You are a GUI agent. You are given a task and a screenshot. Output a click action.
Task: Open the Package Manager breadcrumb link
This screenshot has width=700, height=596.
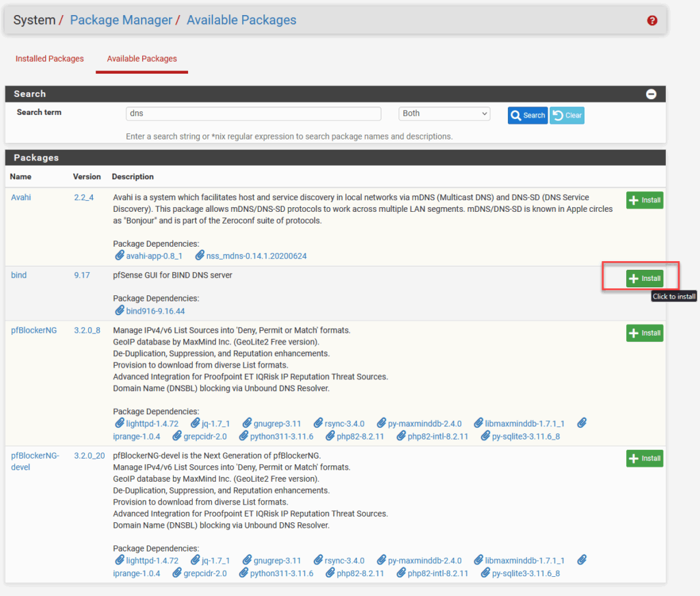pos(121,20)
